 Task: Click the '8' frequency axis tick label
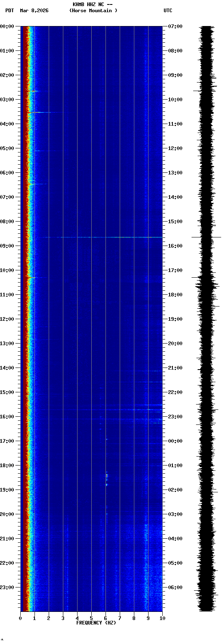[134, 618]
